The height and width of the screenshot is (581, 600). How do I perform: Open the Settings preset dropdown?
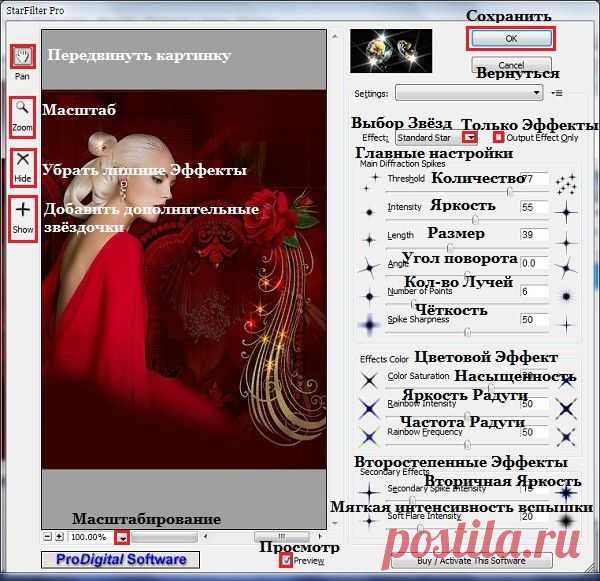(469, 93)
